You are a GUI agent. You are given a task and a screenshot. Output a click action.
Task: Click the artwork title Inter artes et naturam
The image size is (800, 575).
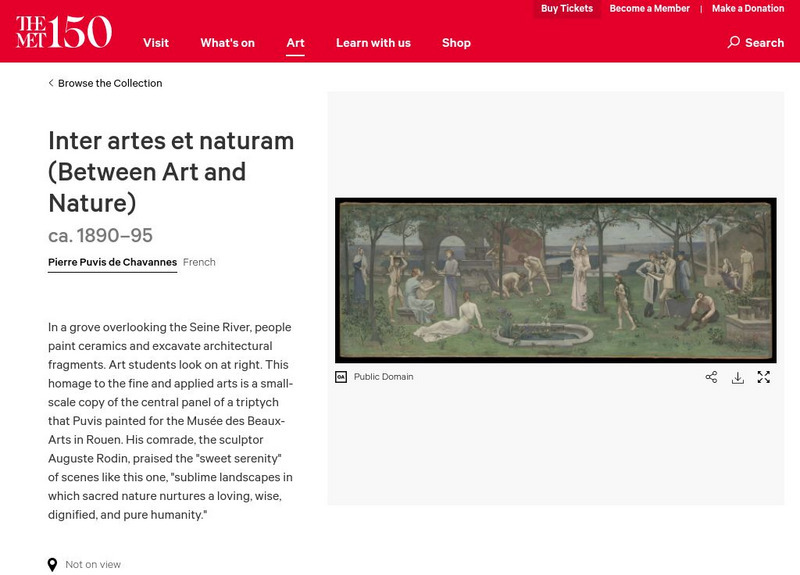click(x=171, y=172)
